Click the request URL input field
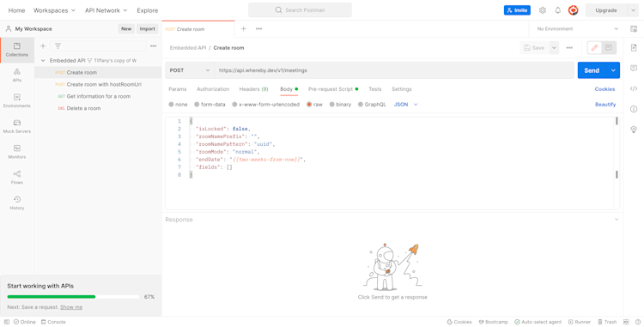The width and height of the screenshot is (644, 327). pos(394,70)
